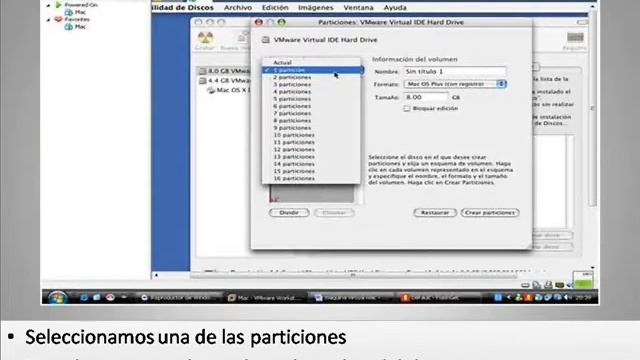Choose 7 particiones in the scheme list

point(311,113)
